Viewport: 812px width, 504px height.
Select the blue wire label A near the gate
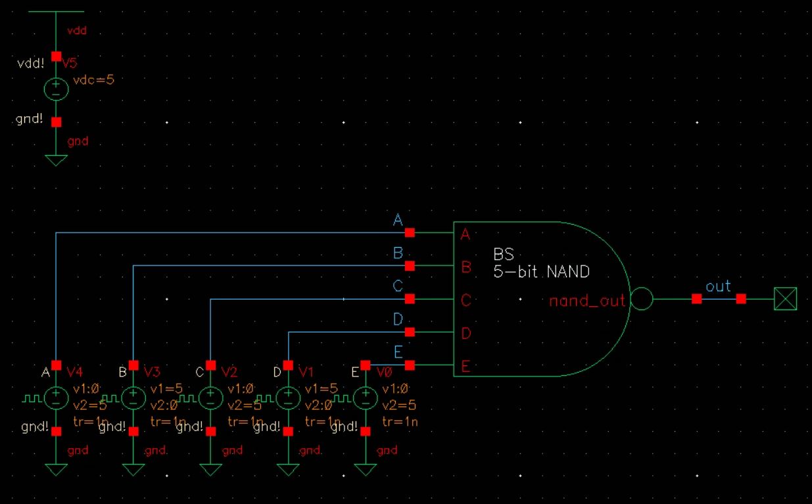[x=398, y=221]
